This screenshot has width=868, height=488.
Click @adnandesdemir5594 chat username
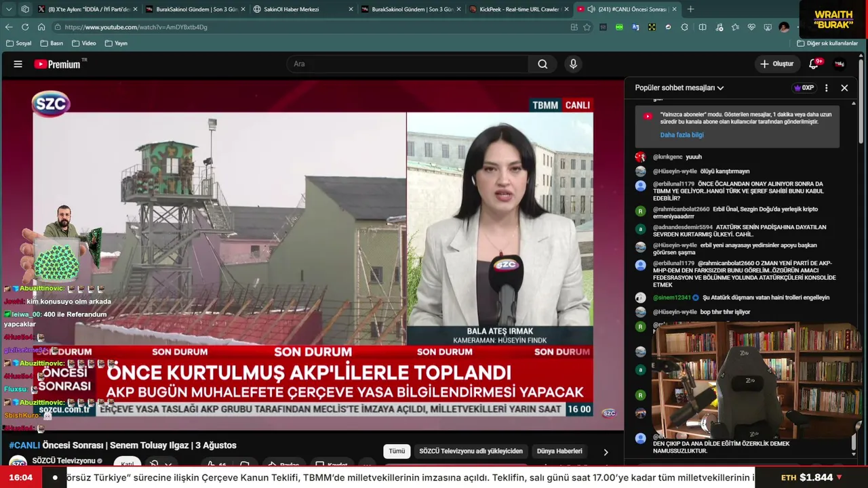tap(683, 227)
